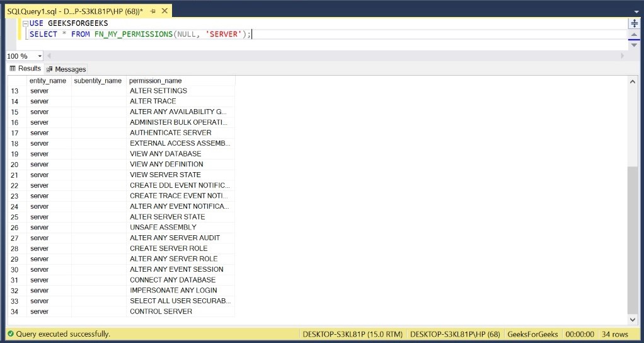644x343 pixels.
Task: Click the results vertical scrollbar thumb
Action: [633, 240]
